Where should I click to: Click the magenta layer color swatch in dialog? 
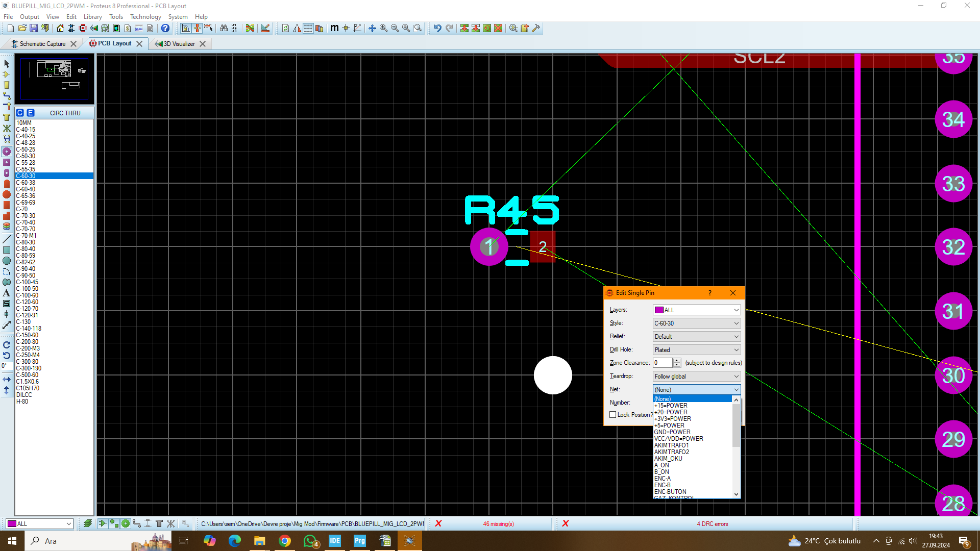click(x=659, y=310)
